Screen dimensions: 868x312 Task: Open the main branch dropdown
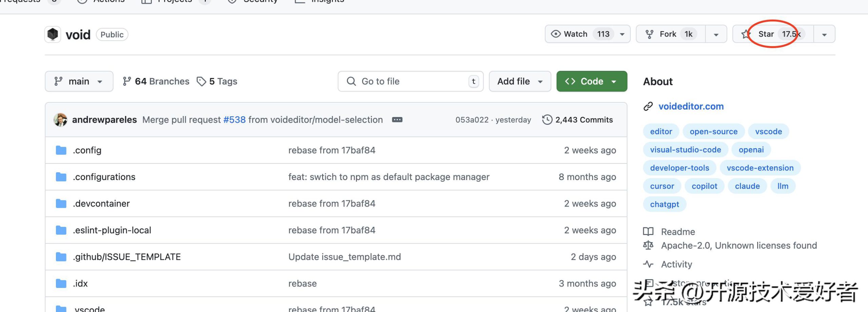[x=79, y=81]
